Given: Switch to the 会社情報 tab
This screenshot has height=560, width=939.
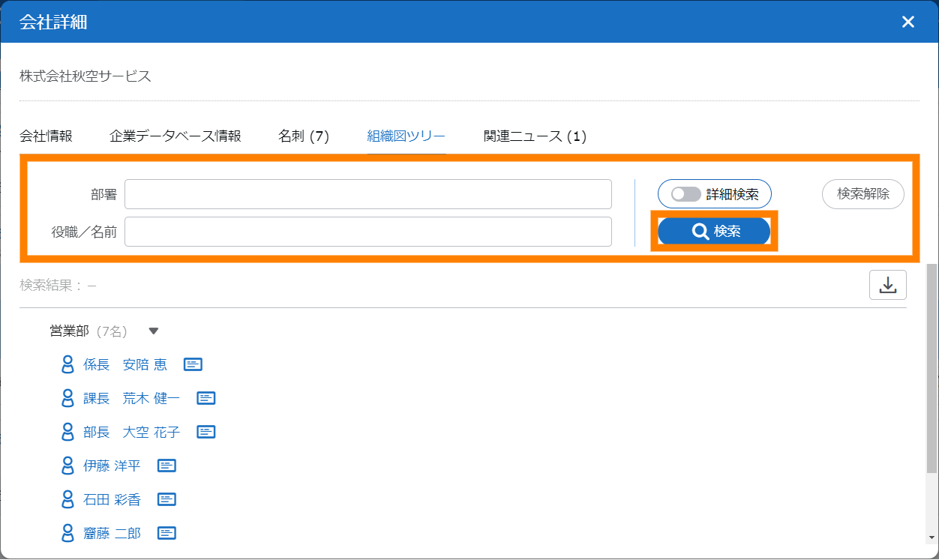Looking at the screenshot, I should click(46, 136).
